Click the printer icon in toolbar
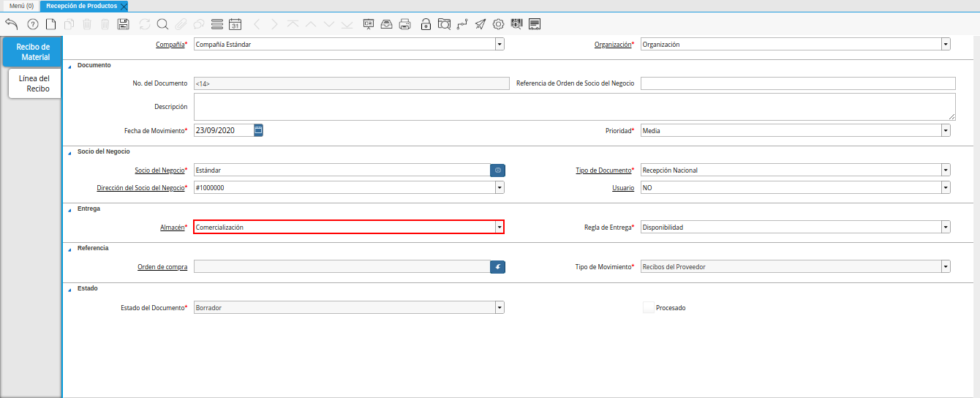Image resolution: width=980 pixels, height=398 pixels. 404,24
